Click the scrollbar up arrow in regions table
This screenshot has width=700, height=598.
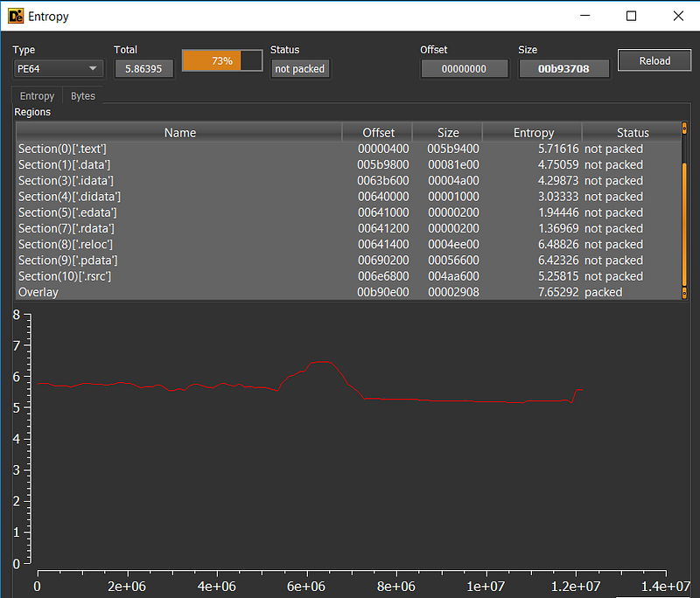coord(684,129)
